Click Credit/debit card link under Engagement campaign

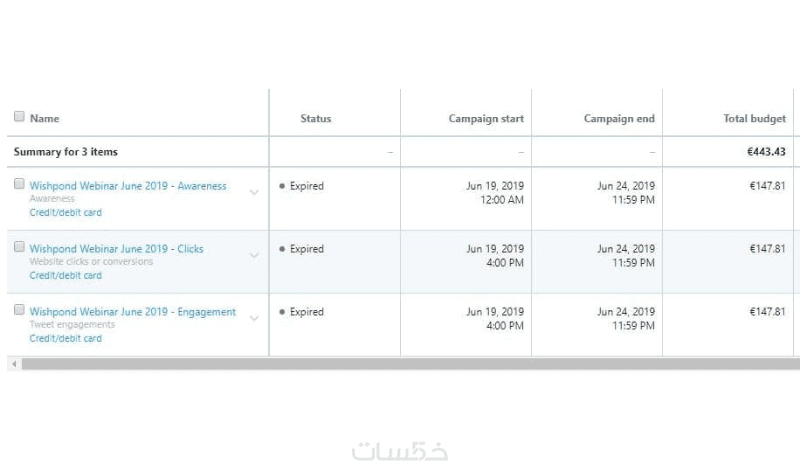[x=65, y=339]
